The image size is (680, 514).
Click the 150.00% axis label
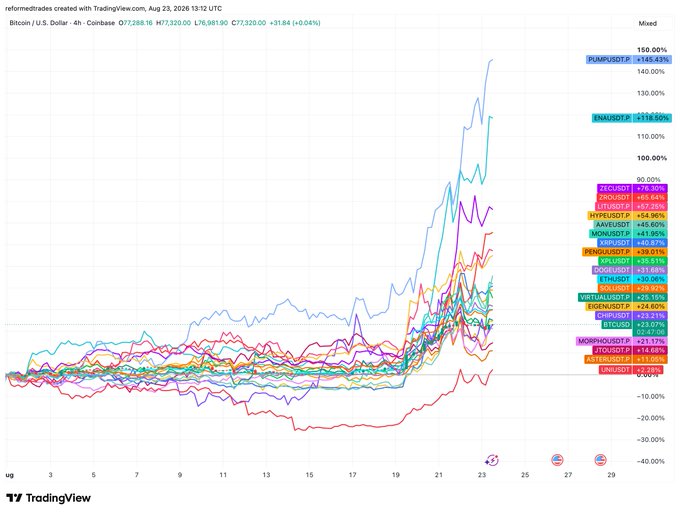(x=652, y=50)
